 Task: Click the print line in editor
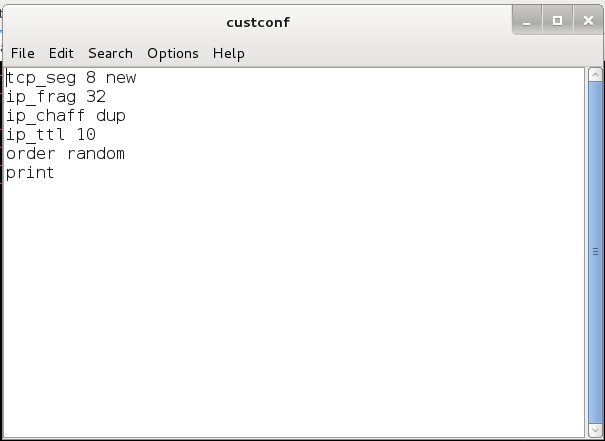click(30, 173)
